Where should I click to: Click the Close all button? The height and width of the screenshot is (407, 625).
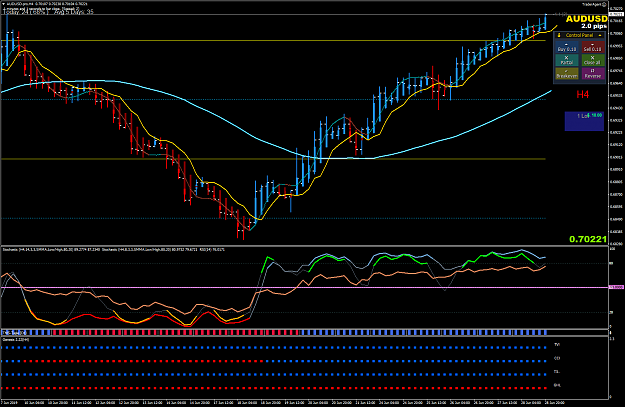coord(592,60)
